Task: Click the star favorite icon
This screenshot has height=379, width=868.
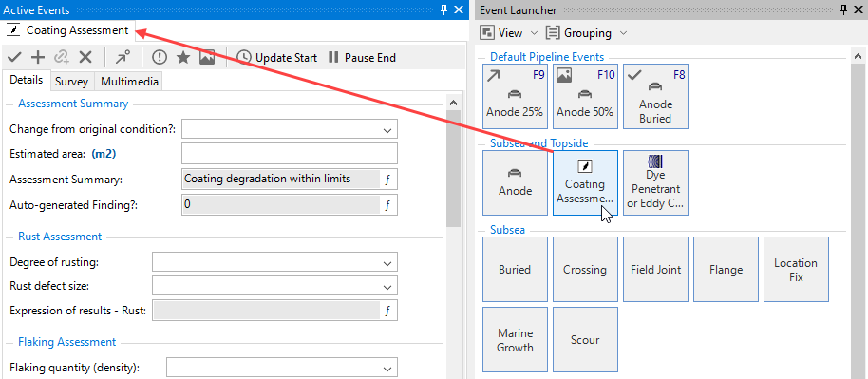Action: pyautogui.click(x=183, y=57)
